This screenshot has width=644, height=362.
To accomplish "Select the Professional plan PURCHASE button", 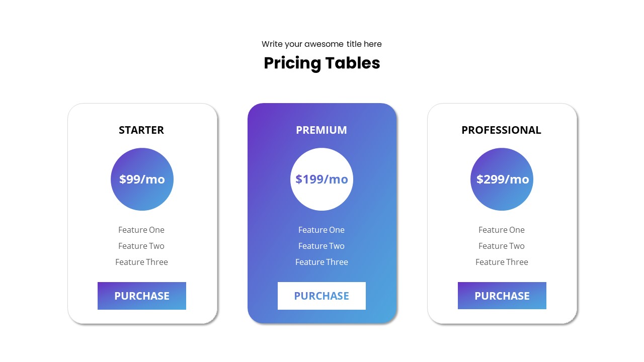I will (502, 296).
